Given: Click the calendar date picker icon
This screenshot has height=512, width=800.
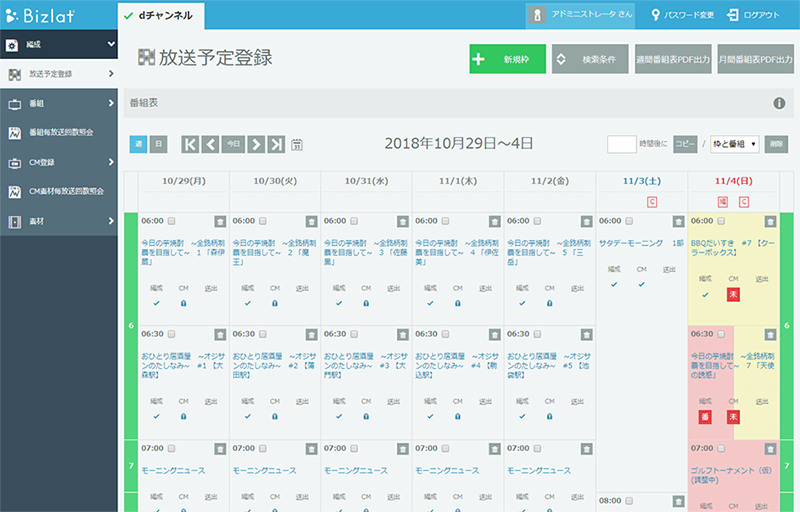Looking at the screenshot, I should tap(297, 145).
